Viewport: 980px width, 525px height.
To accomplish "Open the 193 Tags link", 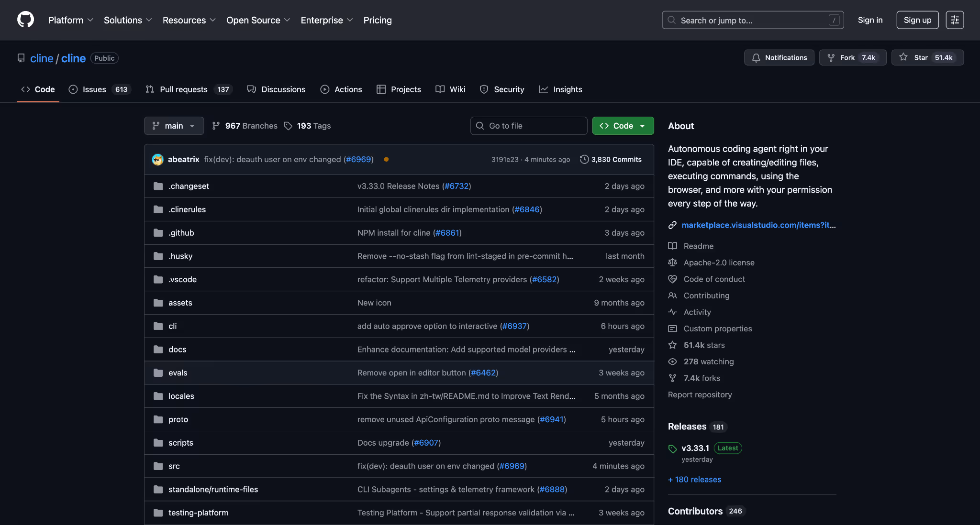I will coord(313,126).
